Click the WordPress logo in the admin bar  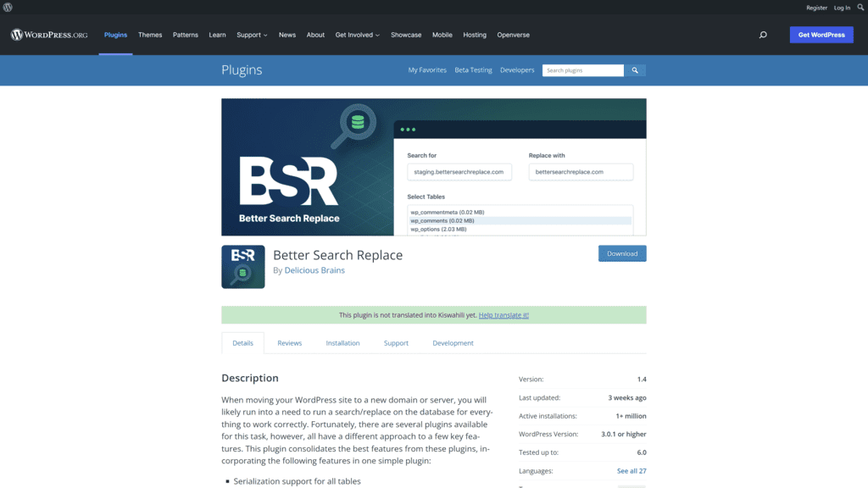(8, 7)
